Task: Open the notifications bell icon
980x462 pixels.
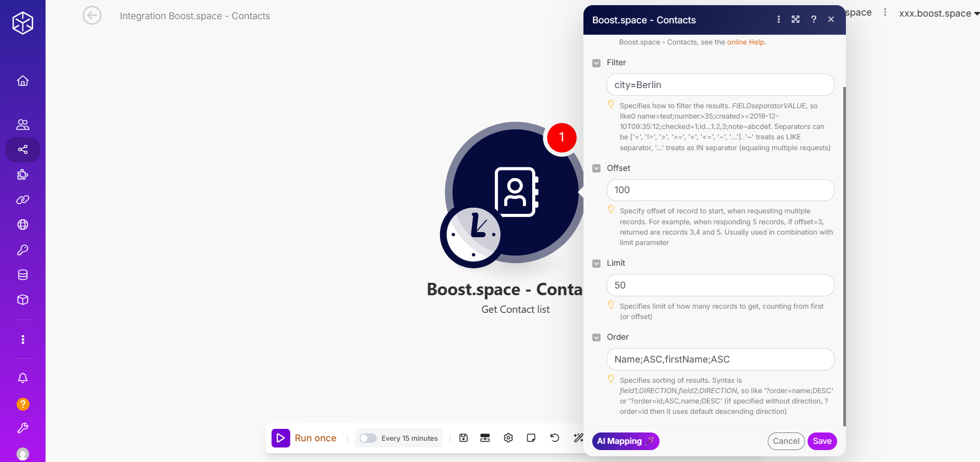Action: [x=23, y=378]
